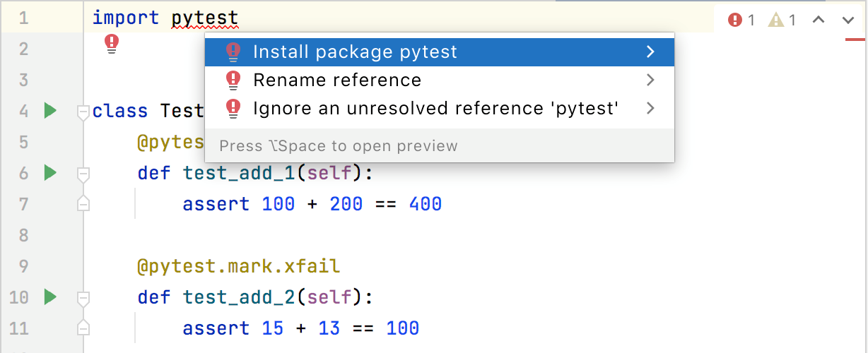Click the underlined pytest import name
This screenshot has width=868, height=353.
[204, 18]
